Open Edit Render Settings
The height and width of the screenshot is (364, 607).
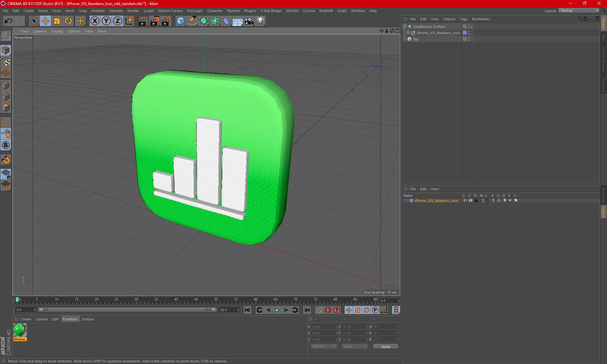(x=166, y=21)
